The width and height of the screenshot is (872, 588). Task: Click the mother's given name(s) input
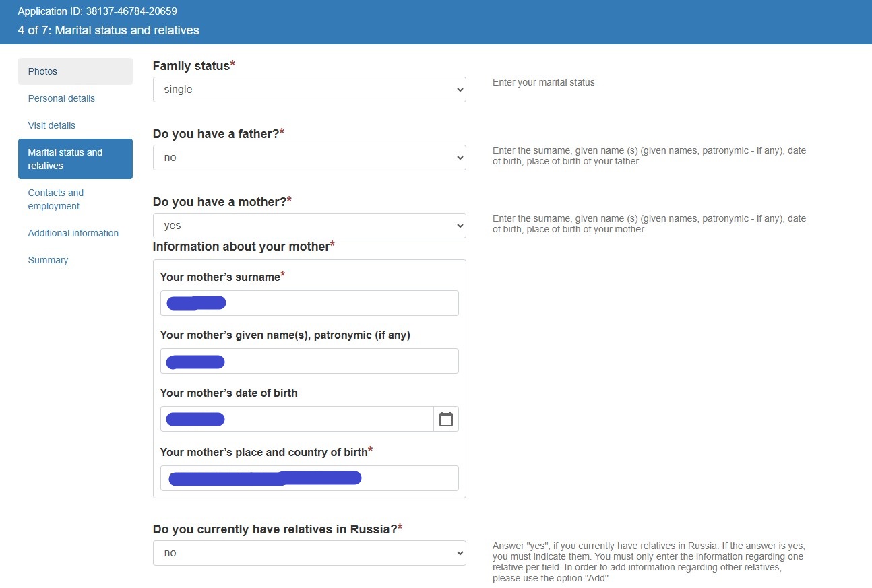[x=309, y=361]
